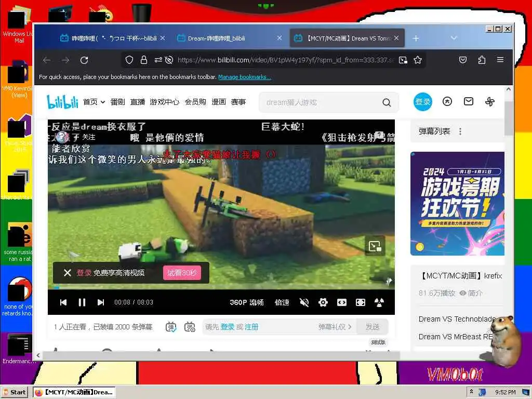Unmute the video volume icon
This screenshot has width=532, height=399.
(304, 302)
